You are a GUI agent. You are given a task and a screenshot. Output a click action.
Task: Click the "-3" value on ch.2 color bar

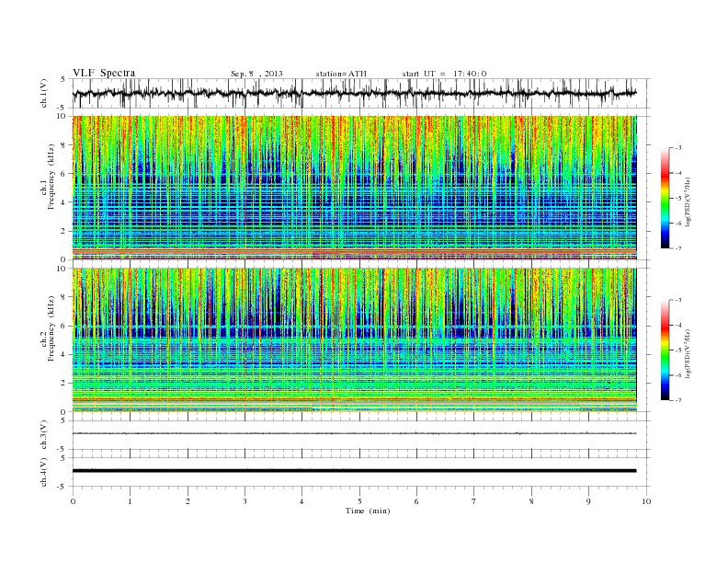pyautogui.click(x=678, y=300)
